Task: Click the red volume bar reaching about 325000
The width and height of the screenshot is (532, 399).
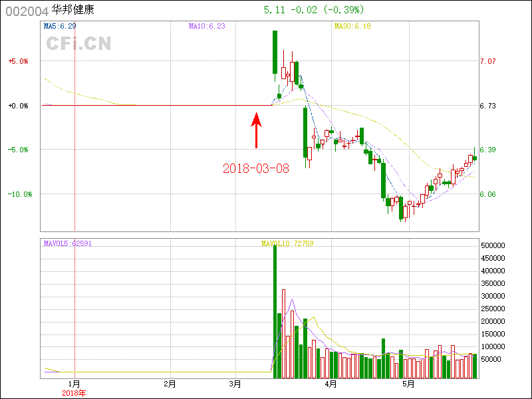Action: point(284,334)
